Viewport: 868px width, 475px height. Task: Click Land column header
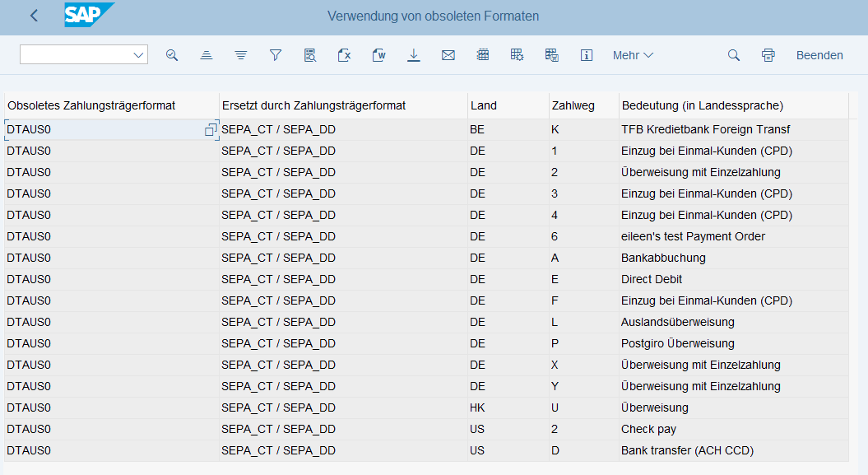pos(484,105)
